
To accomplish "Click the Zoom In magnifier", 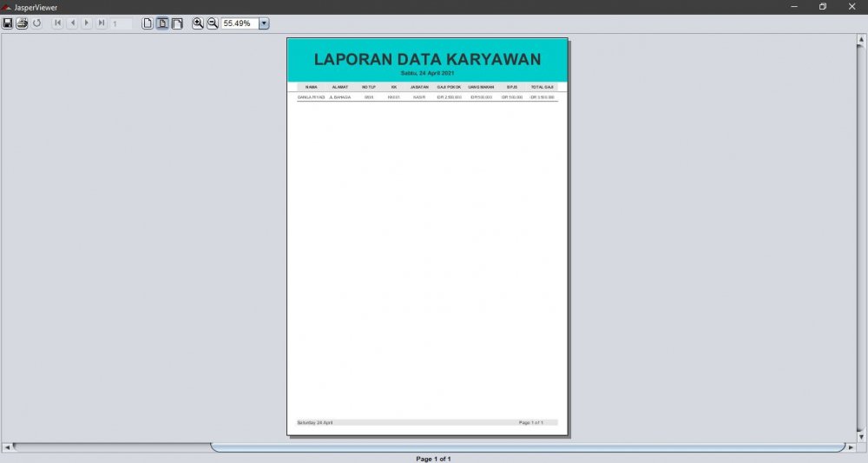I will [198, 23].
